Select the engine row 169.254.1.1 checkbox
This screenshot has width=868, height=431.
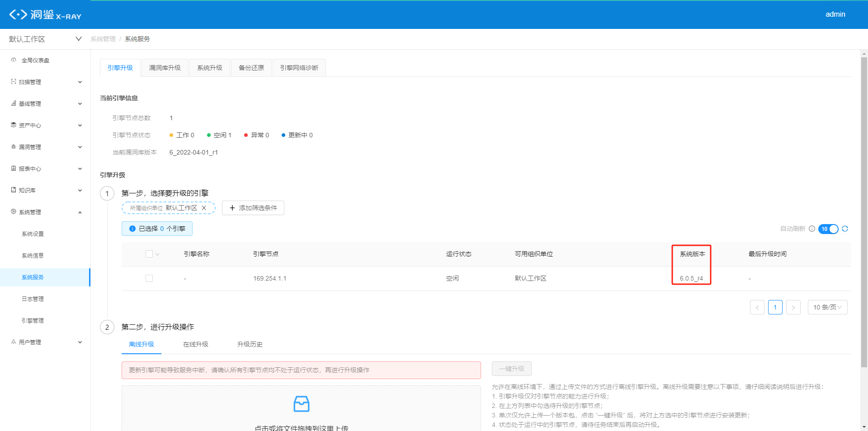(149, 278)
